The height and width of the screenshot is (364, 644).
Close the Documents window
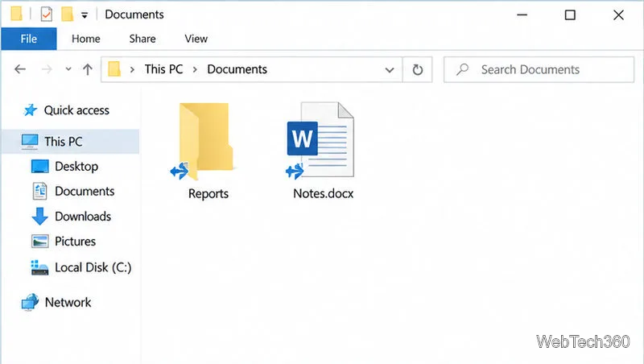618,15
